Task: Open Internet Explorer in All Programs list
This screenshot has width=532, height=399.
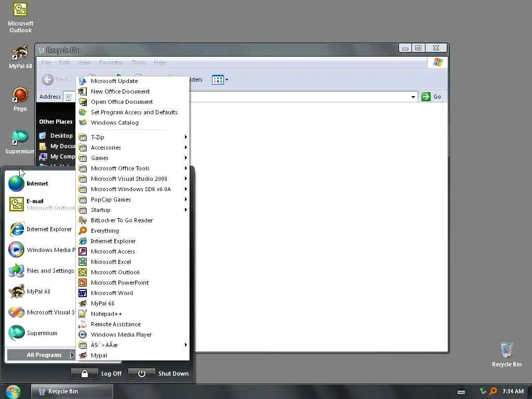Action: (132, 241)
